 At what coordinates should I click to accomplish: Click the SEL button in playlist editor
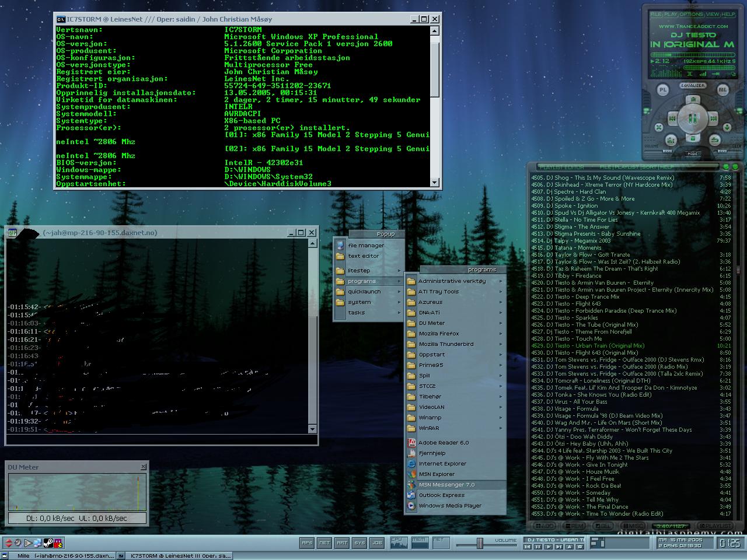click(604, 526)
